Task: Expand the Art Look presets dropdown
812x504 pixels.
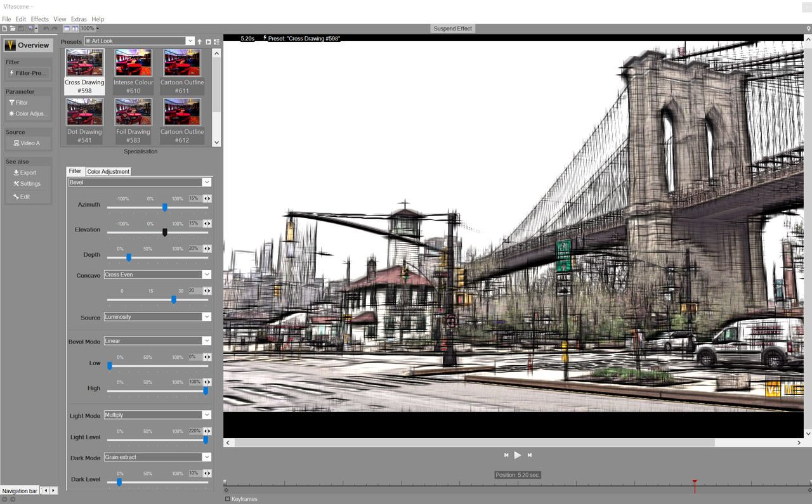Action: point(190,41)
